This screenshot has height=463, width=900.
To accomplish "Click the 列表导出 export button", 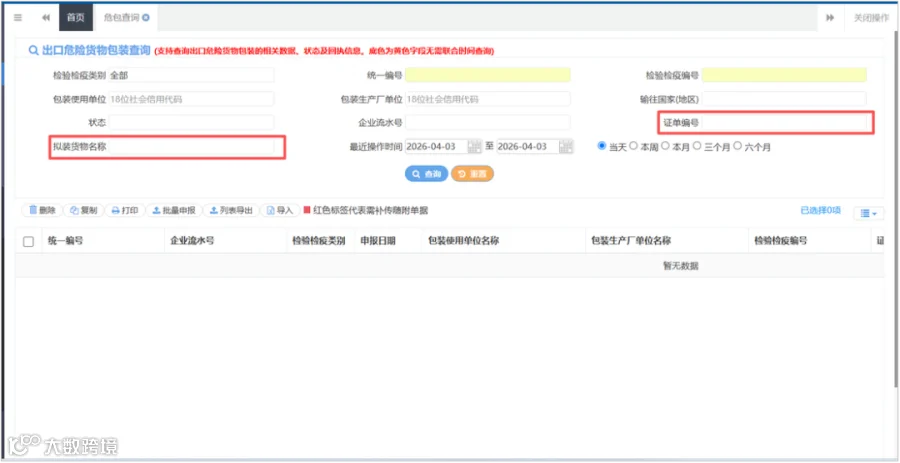I will 231,211.
